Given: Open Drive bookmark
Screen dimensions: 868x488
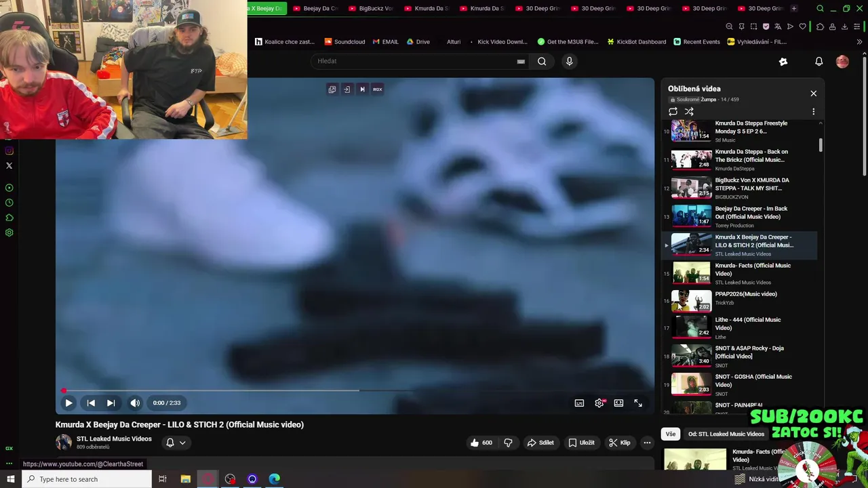Looking at the screenshot, I should click(418, 42).
